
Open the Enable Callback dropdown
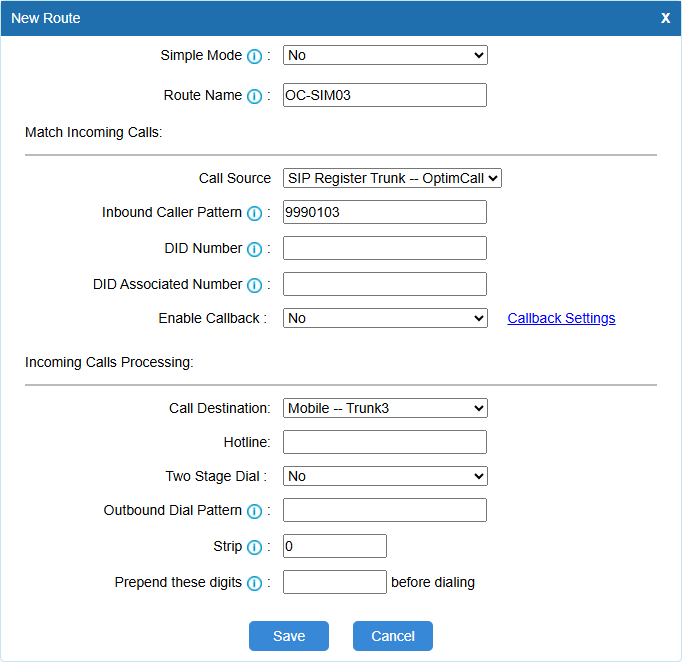(x=385, y=318)
